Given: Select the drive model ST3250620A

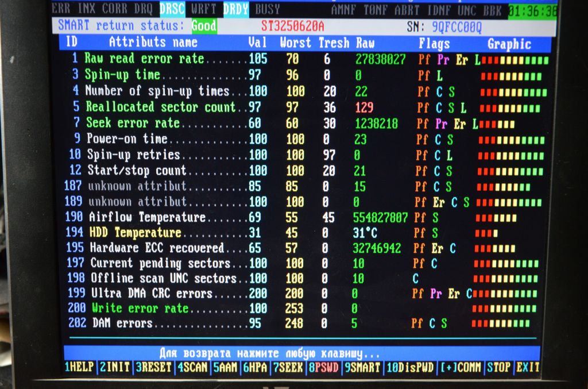Looking at the screenshot, I should (292, 26).
